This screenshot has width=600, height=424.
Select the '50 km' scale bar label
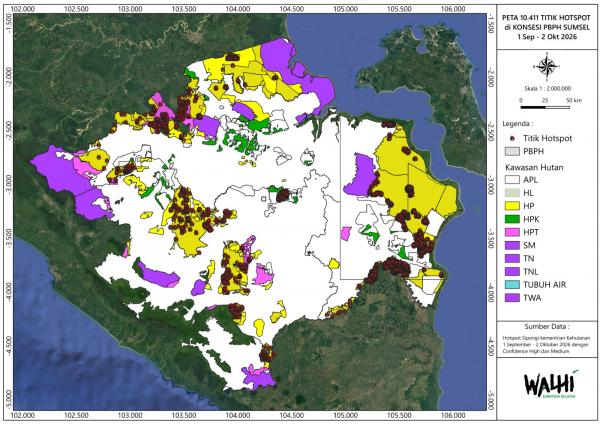574,100
